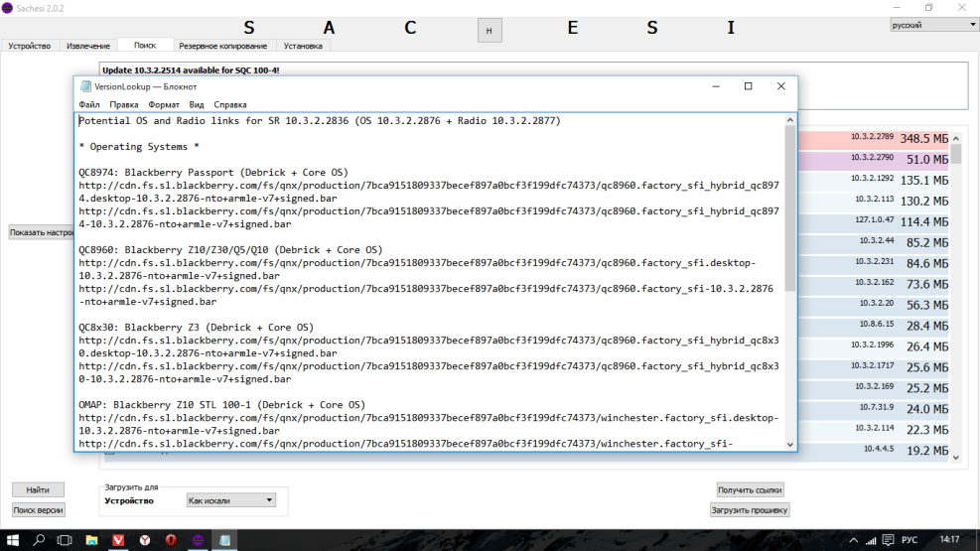The image size is (980, 551).
Task: Open Opera browser from the taskbar
Action: (172, 540)
